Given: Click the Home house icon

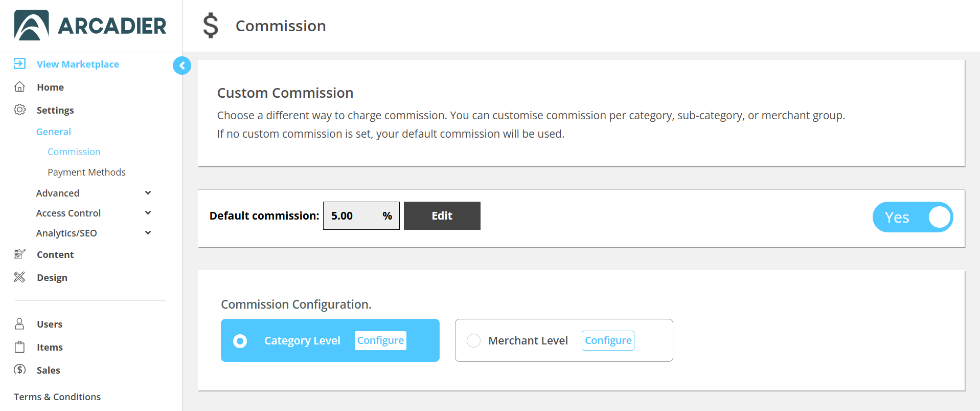Looking at the screenshot, I should coord(19,86).
